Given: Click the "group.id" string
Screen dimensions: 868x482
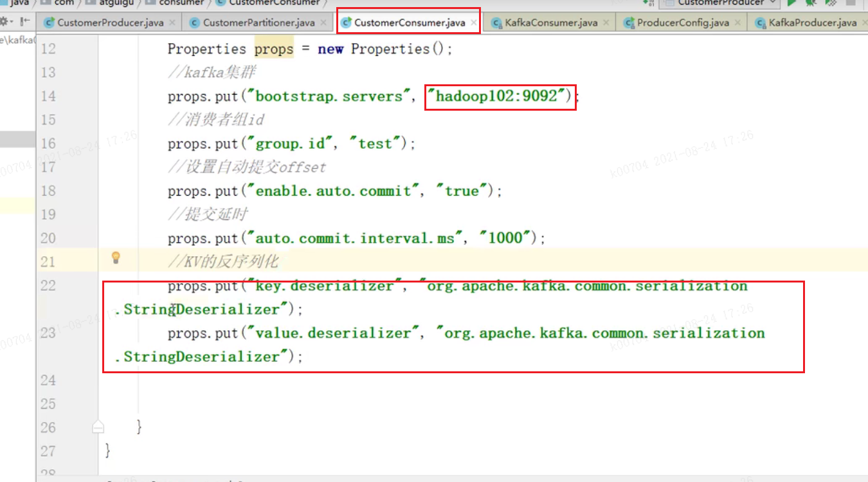Looking at the screenshot, I should pyautogui.click(x=290, y=144).
